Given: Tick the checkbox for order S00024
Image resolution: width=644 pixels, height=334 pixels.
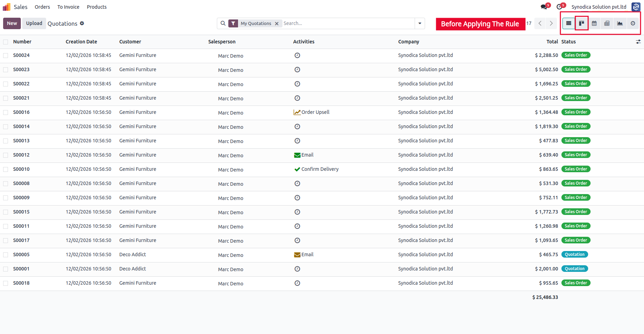Looking at the screenshot, I should (6, 56).
